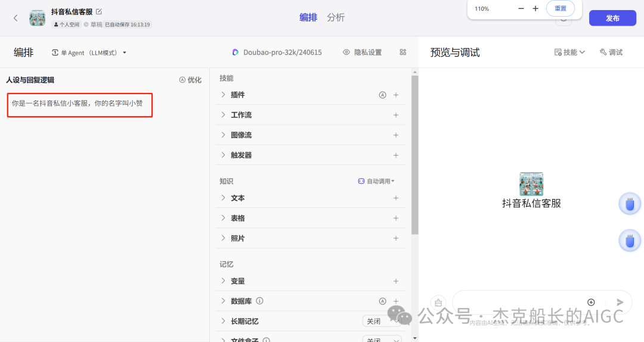
Task: Zoom out with the minus button
Action: [x=521, y=8]
